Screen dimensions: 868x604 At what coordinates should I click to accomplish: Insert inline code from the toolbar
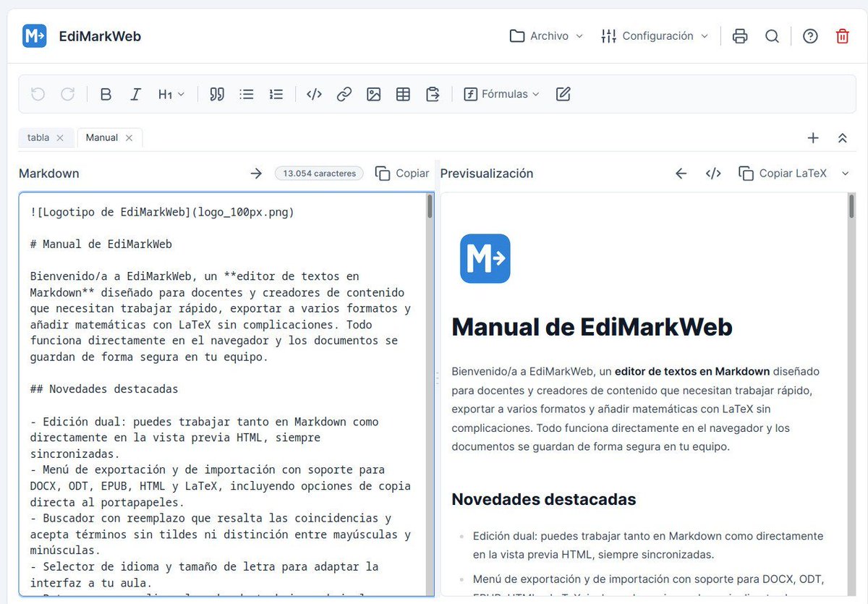pyautogui.click(x=314, y=94)
